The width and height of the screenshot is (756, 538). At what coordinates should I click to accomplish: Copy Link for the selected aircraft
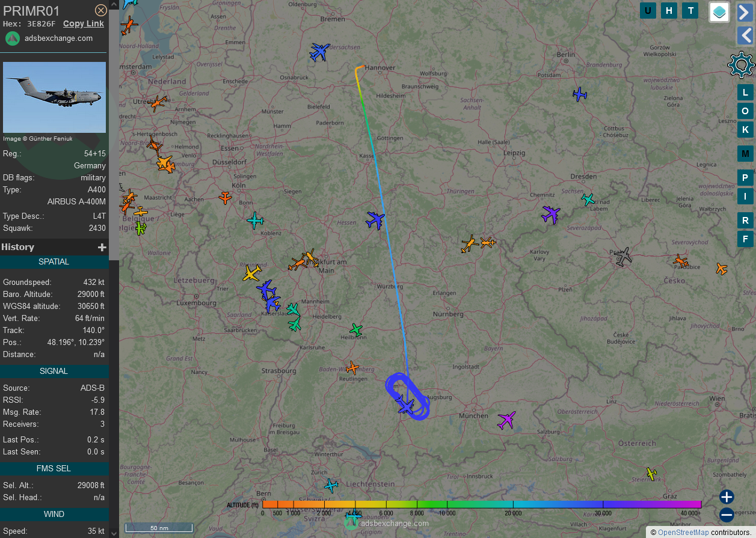84,23
